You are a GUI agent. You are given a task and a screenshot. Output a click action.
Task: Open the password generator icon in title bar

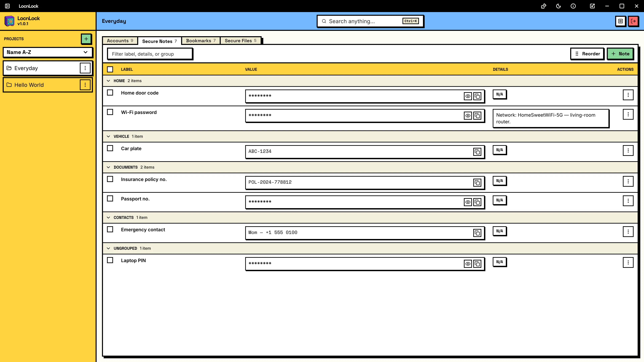click(x=544, y=6)
